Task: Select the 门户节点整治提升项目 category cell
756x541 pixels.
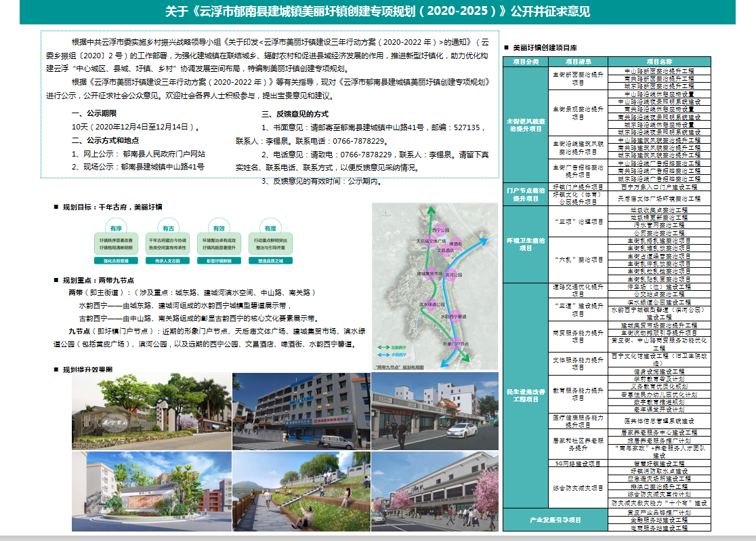Action: [x=526, y=195]
